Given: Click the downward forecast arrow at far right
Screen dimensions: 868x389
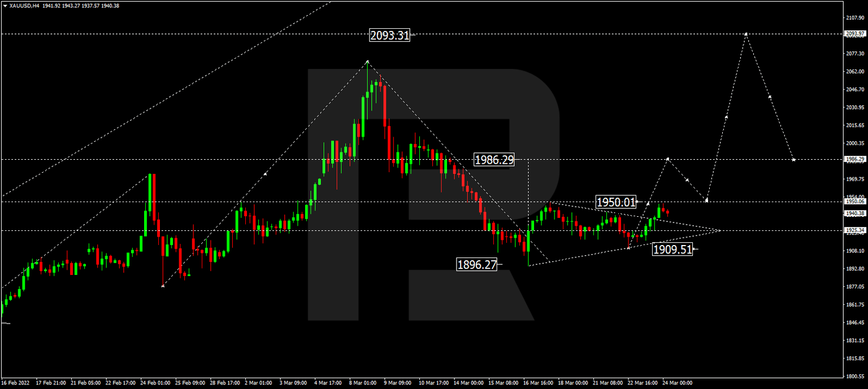Looking at the screenshot, I should (x=794, y=159).
